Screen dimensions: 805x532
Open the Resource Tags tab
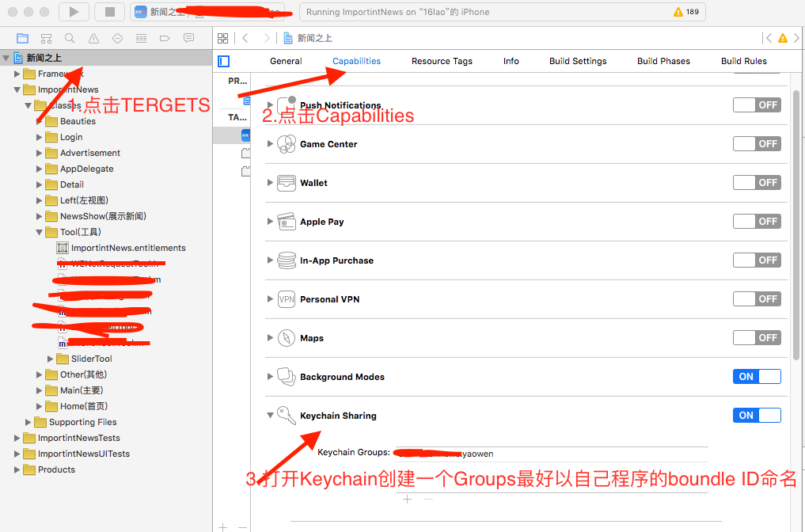click(x=442, y=61)
